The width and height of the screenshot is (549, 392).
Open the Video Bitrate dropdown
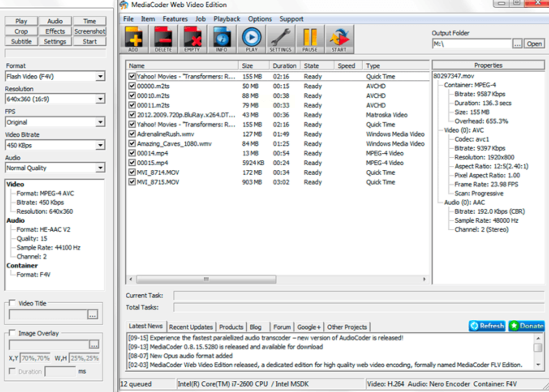[x=100, y=146]
